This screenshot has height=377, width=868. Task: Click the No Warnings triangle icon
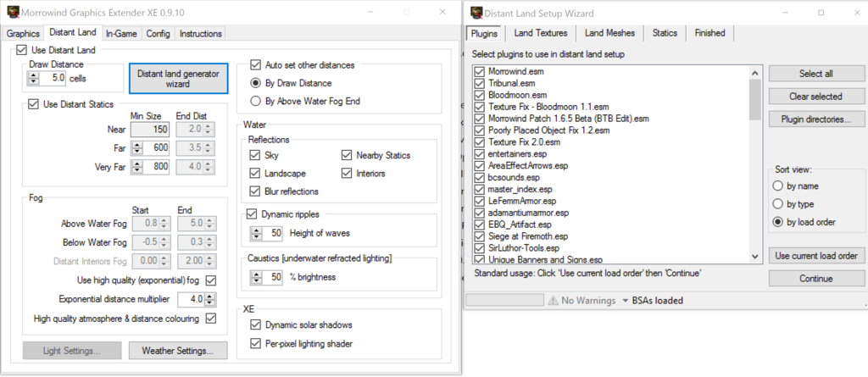point(553,301)
